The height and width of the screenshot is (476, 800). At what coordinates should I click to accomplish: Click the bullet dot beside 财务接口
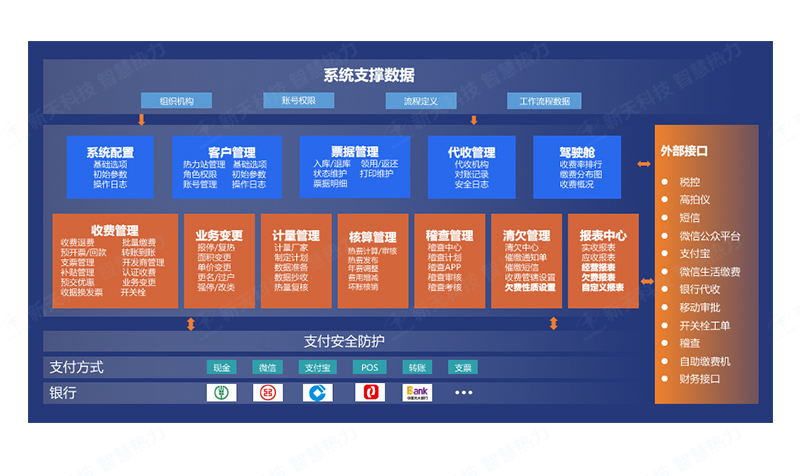click(x=667, y=379)
